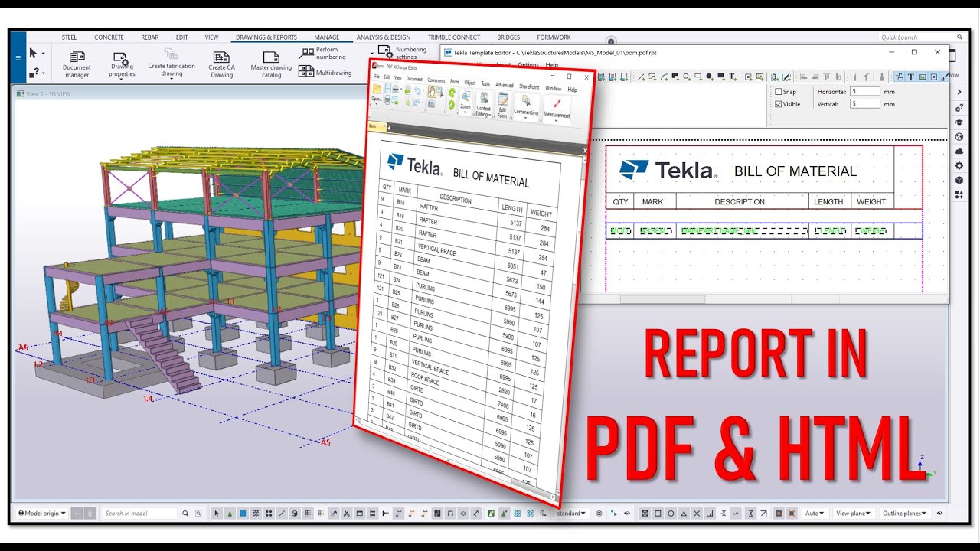Open the View plane dropdown
Image resolution: width=980 pixels, height=551 pixels.
click(x=852, y=514)
